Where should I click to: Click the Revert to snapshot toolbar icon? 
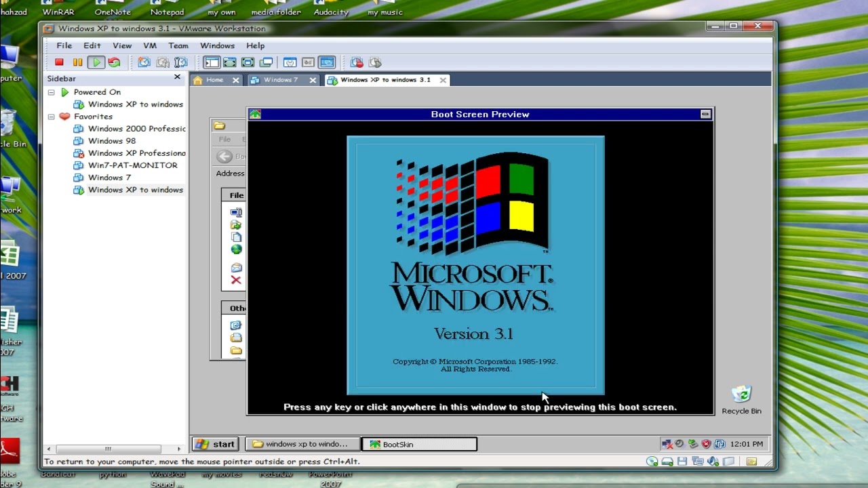pos(162,62)
